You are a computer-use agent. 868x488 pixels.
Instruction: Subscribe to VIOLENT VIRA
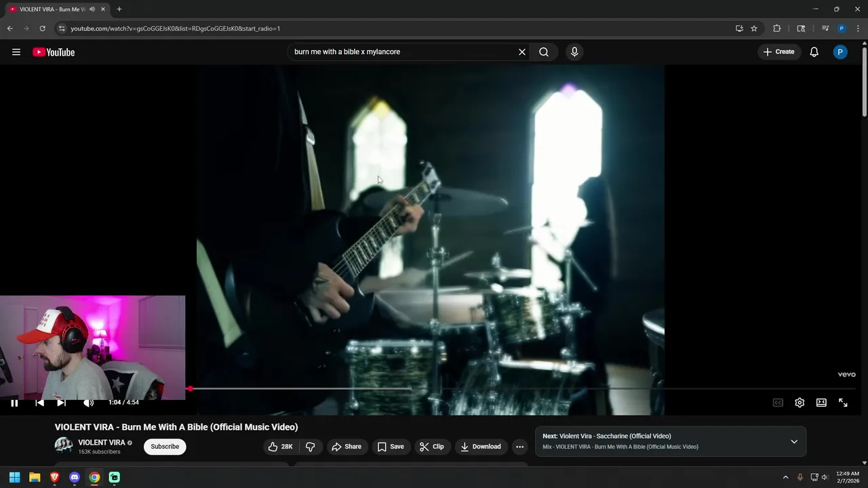click(x=165, y=447)
